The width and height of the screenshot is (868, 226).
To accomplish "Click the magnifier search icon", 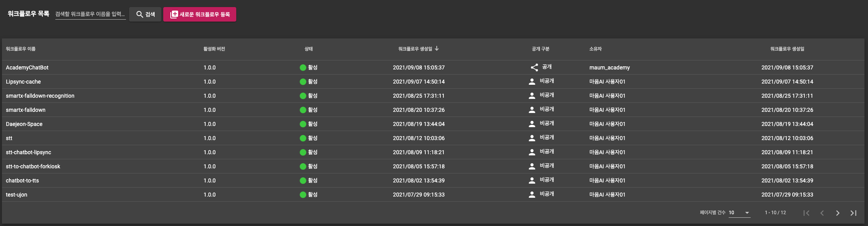I will tap(139, 15).
